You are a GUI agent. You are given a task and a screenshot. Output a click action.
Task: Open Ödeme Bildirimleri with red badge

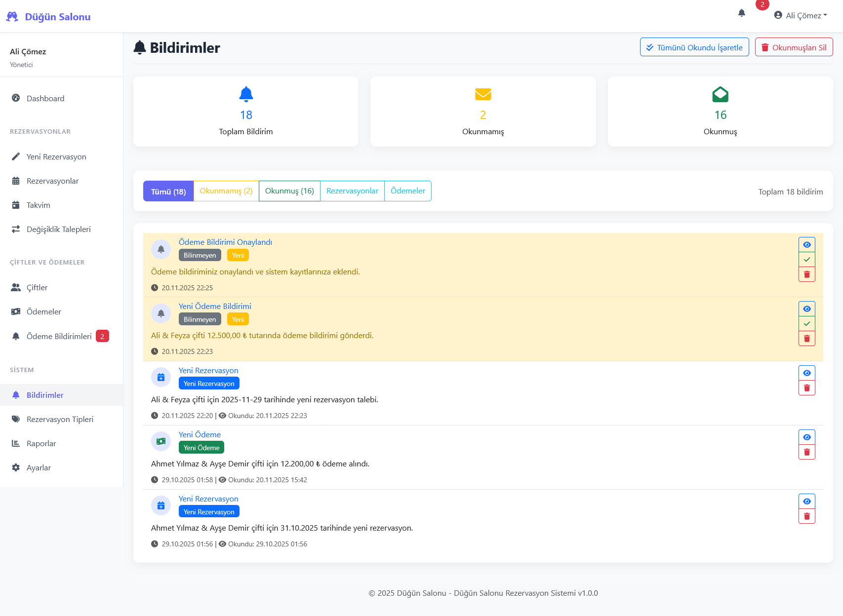59,336
